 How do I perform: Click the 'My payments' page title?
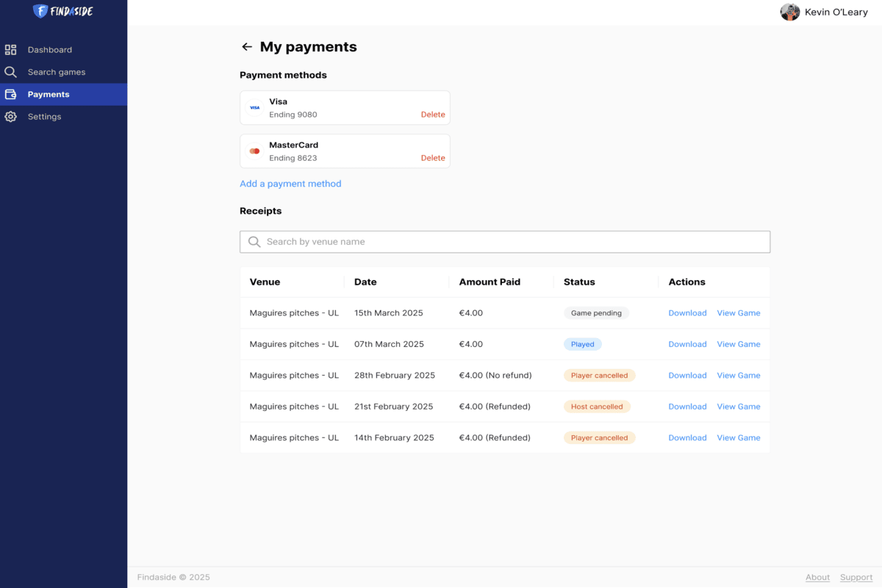[x=309, y=47]
